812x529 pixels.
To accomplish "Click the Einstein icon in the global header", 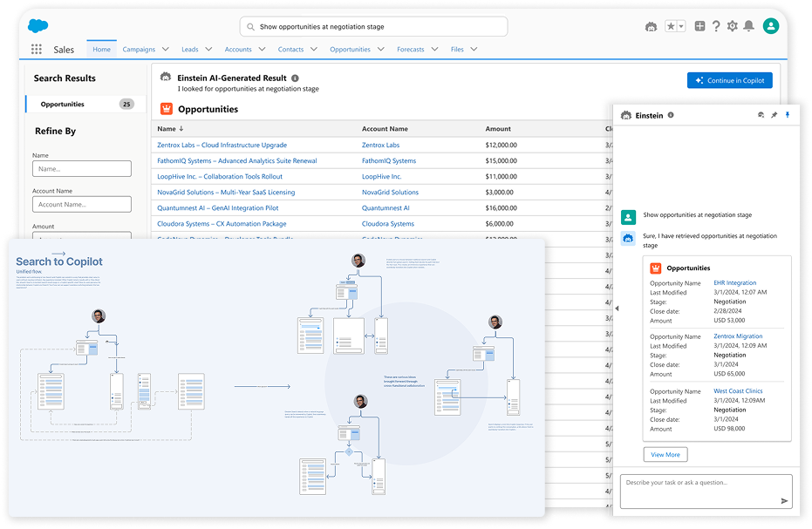I will coord(650,27).
